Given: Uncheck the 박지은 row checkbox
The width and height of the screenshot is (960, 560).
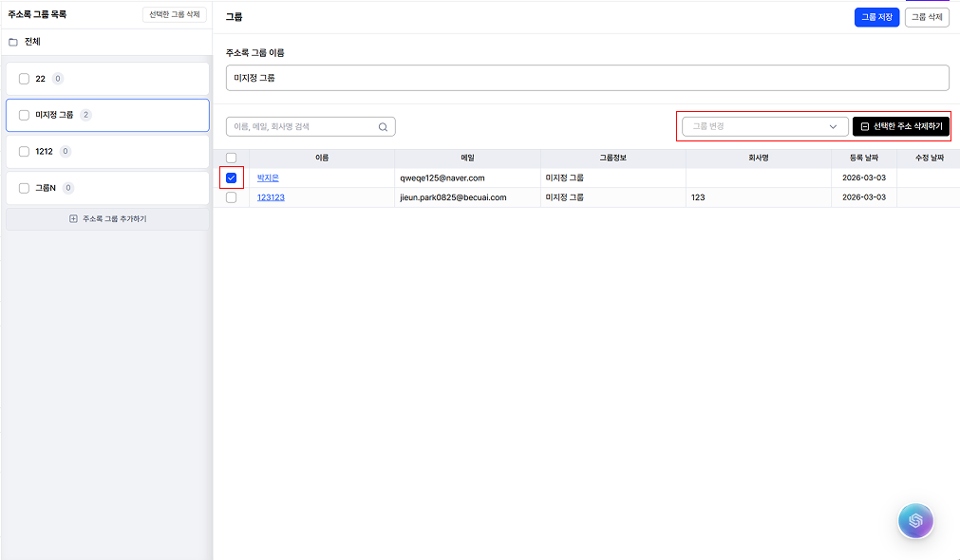Looking at the screenshot, I should 231,178.
